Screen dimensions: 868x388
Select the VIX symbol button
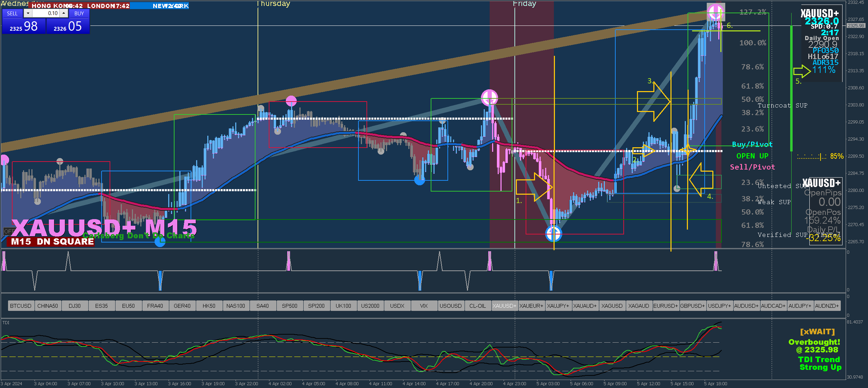(x=424, y=306)
